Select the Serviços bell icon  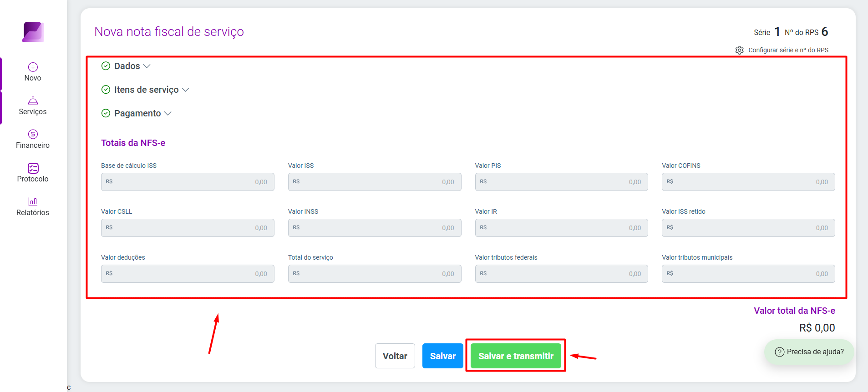coord(33,101)
